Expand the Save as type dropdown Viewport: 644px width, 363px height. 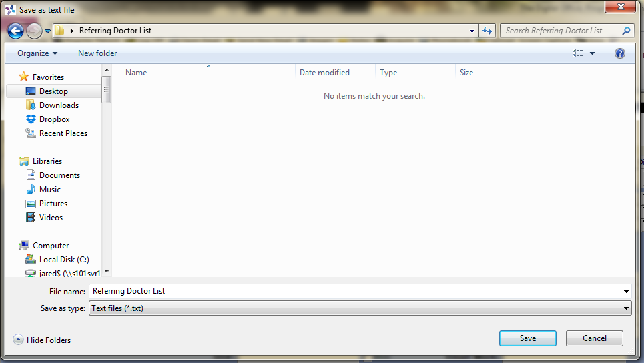tap(625, 308)
